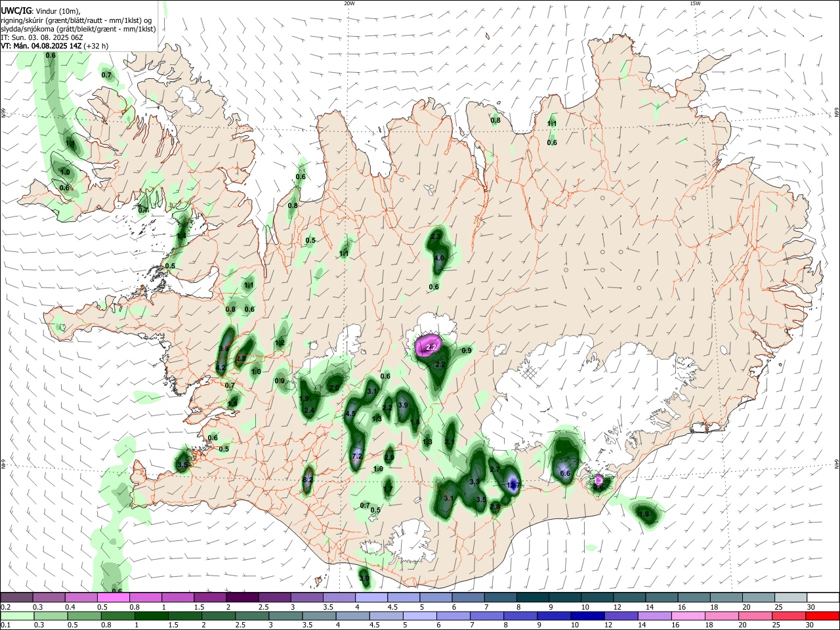Click the 6.6 rainfall value

pyautogui.click(x=565, y=472)
